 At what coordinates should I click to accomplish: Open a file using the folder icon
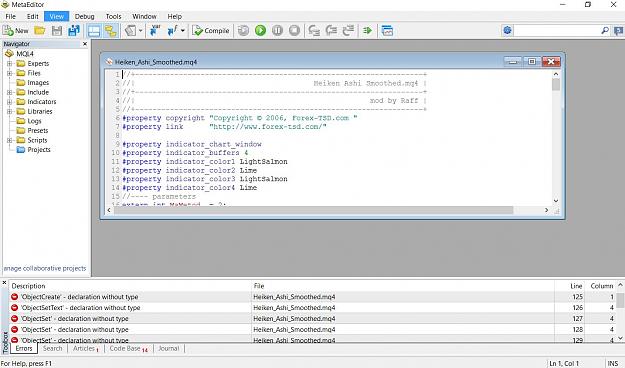(39, 31)
